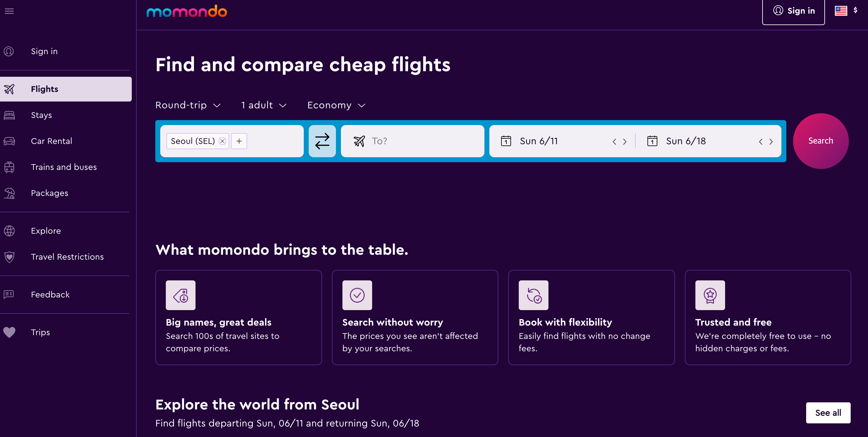Click the See all button

[x=828, y=412]
